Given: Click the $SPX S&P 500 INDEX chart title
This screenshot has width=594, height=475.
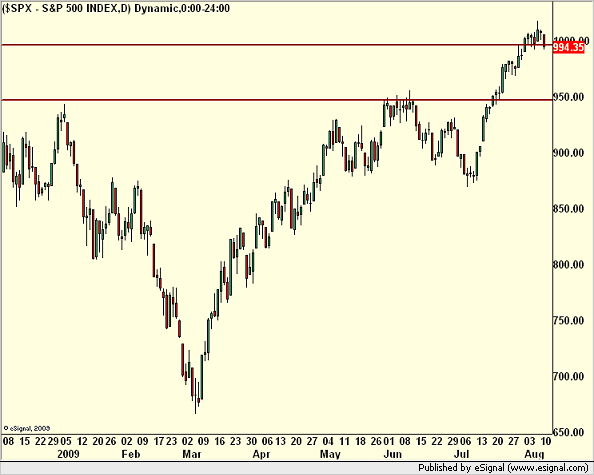Looking at the screenshot, I should [x=116, y=8].
